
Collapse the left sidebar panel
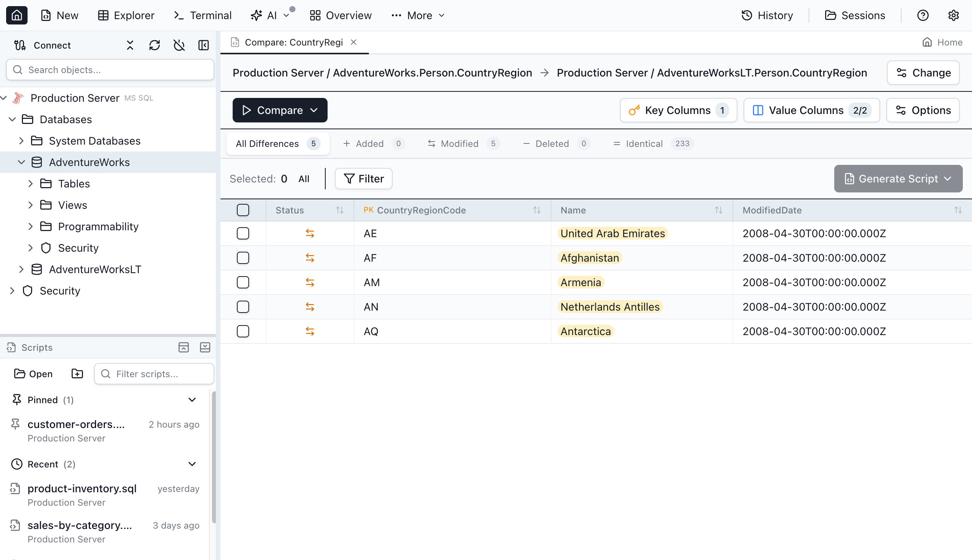pyautogui.click(x=204, y=45)
